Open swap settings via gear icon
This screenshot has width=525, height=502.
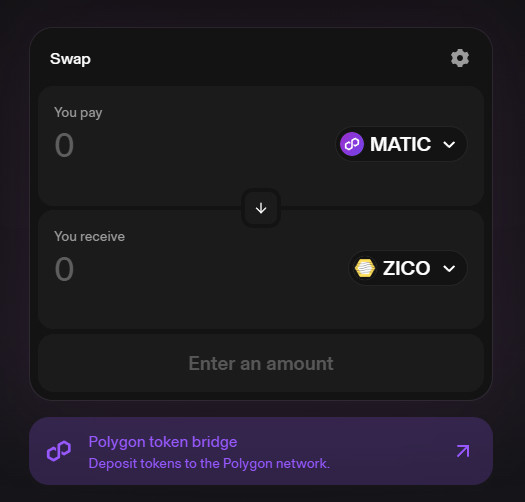point(460,58)
